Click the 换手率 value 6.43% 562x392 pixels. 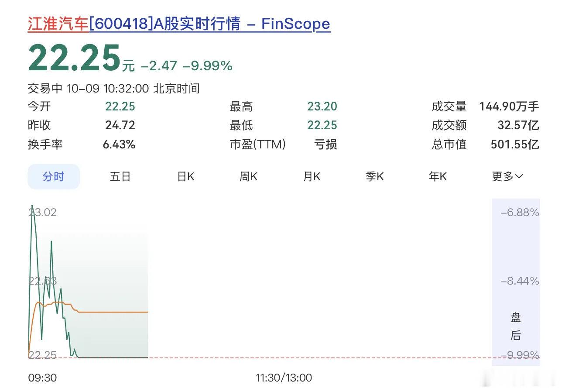point(119,144)
